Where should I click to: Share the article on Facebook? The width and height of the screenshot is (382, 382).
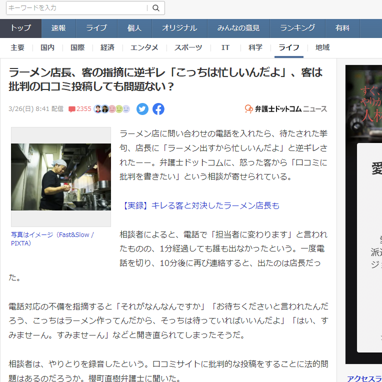pos(159,109)
